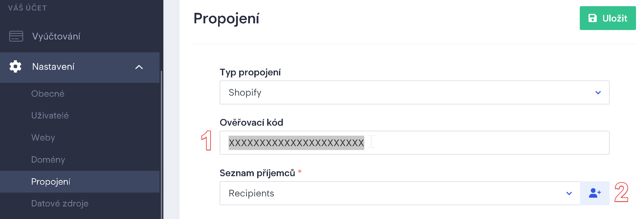The image size is (644, 219).
Task: Open the Weby menu item
Action: (43, 137)
